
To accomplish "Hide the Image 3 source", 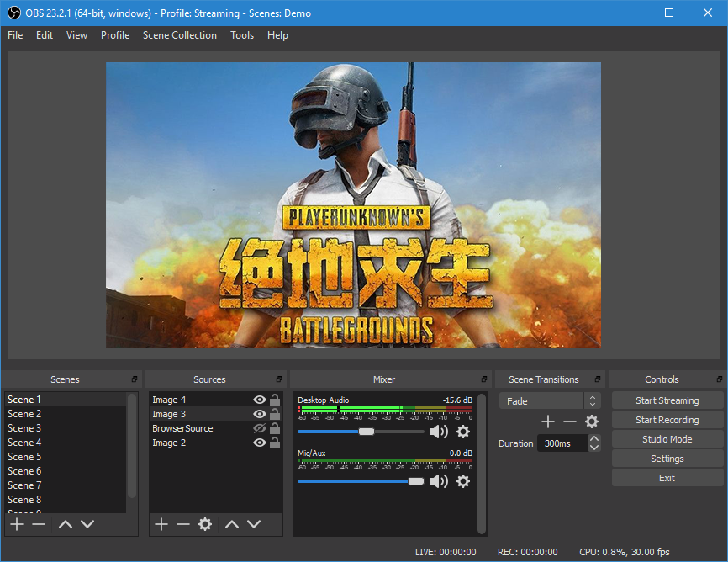I will pos(260,414).
